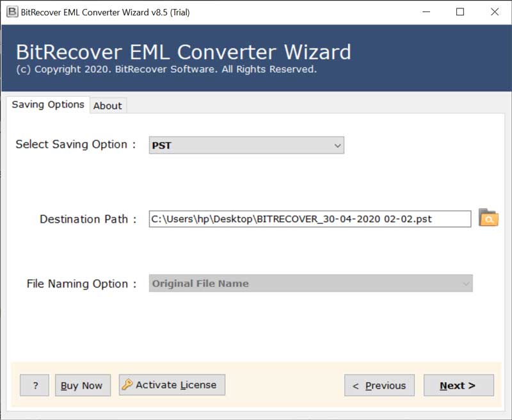Go back with the Previous button
The image size is (512, 420).
[380, 385]
